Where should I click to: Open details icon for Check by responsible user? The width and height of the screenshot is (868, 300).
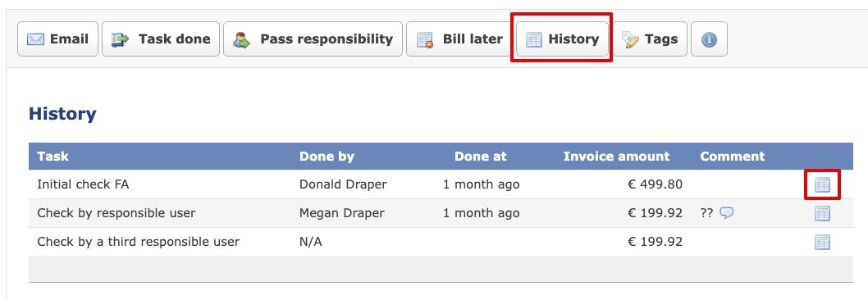[x=823, y=214]
